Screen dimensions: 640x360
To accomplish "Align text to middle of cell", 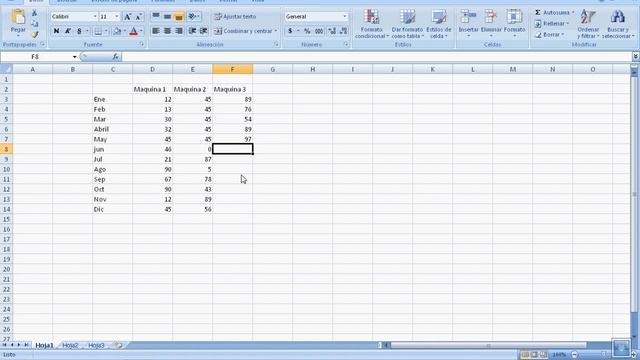I will (167, 17).
